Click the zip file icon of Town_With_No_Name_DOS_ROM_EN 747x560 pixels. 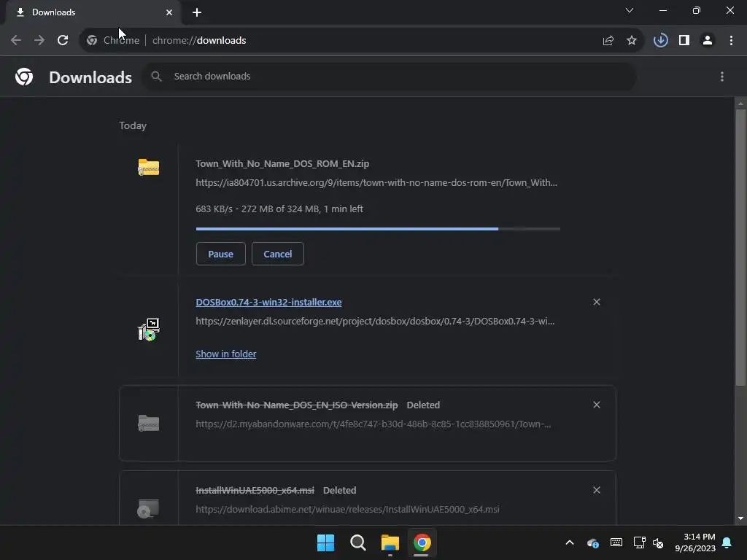[149, 167]
